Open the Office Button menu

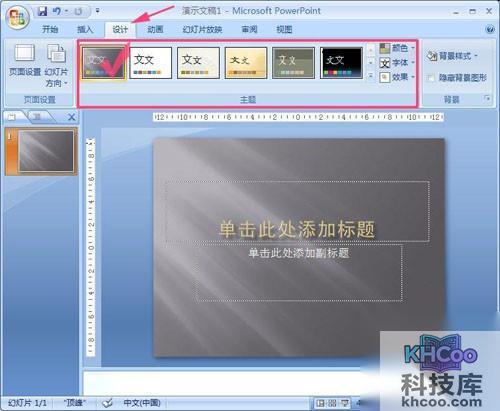coord(17,18)
